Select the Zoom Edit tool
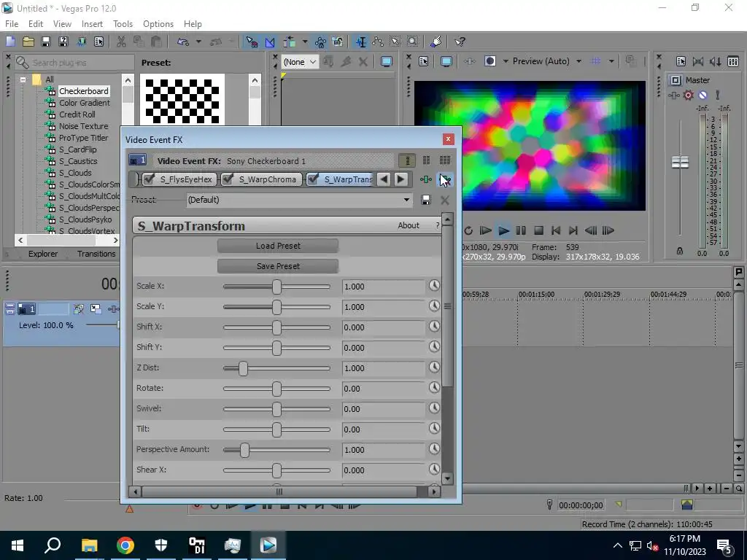This screenshot has width=747, height=560. point(413,42)
